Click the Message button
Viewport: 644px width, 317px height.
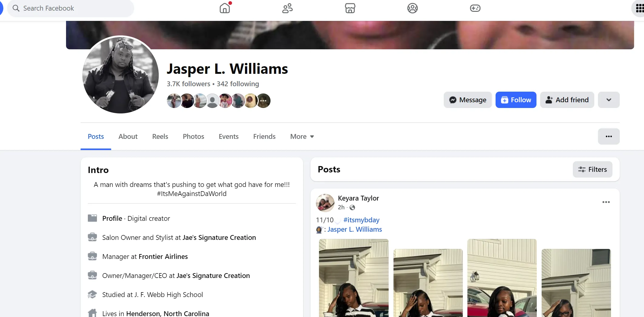[467, 100]
